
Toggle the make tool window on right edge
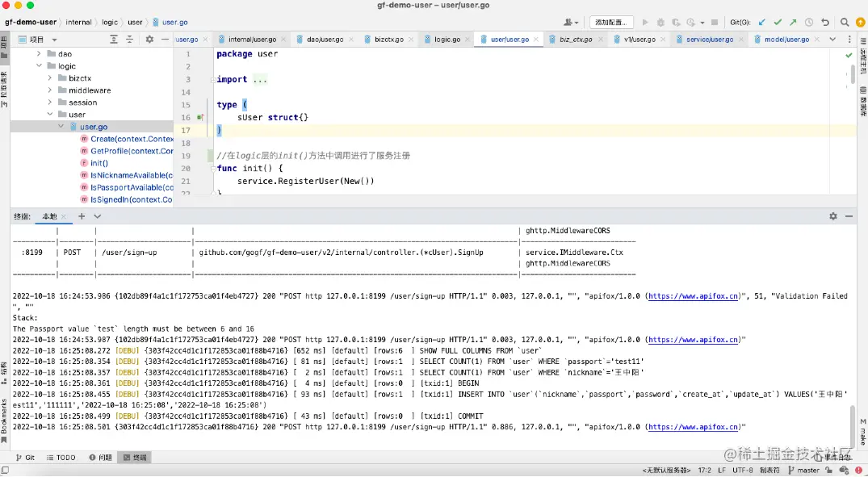(862, 432)
